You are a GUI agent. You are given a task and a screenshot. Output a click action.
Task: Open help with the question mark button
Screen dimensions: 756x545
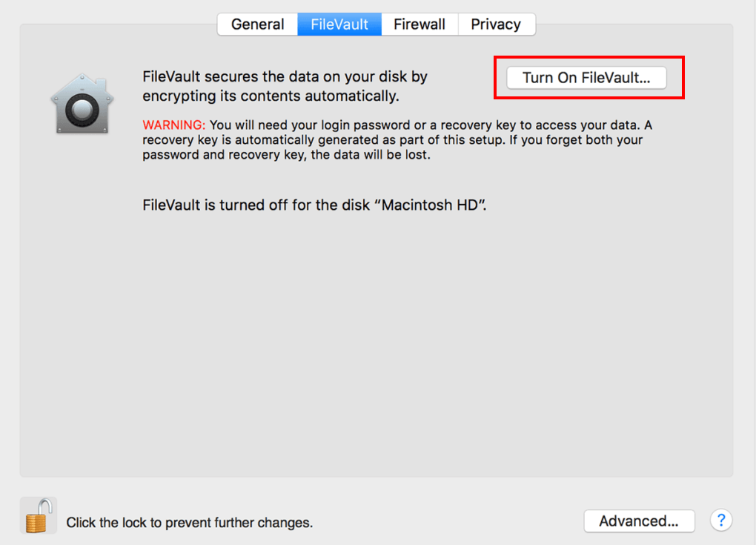click(x=721, y=521)
